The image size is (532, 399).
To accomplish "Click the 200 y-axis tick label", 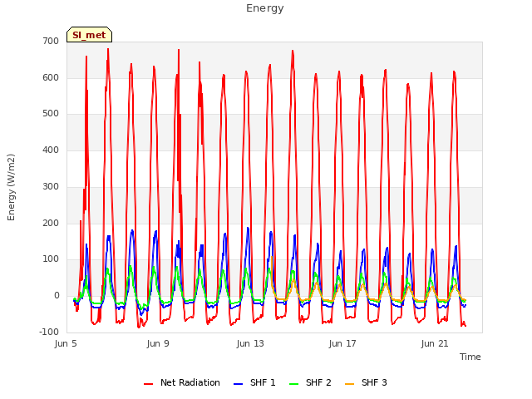I will (x=51, y=224).
